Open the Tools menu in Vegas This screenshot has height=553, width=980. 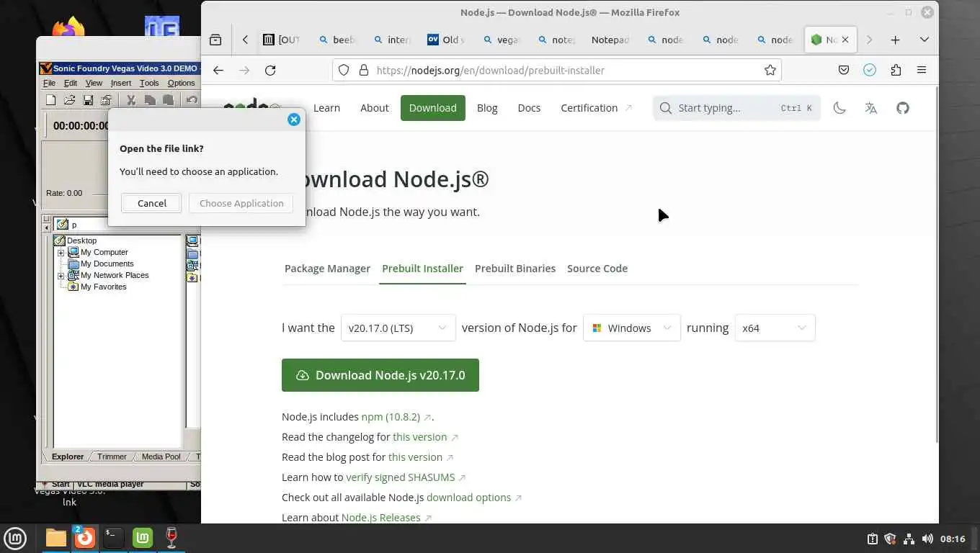149,83
